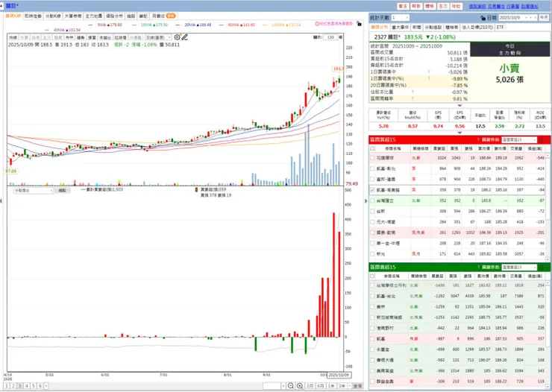Open 關鍵券商 dropdown in green sell header
Viewport: 552px width, 392px height.
(519, 268)
